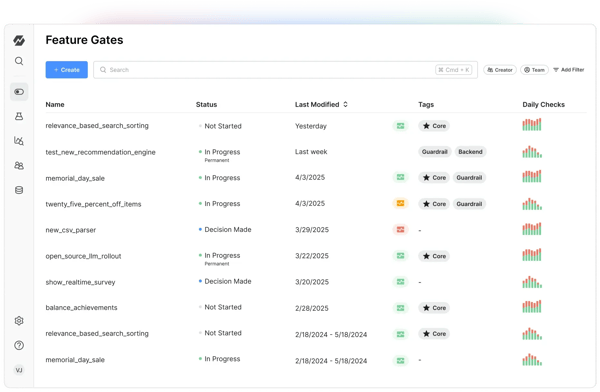Click the '3/22/2025' date cell
This screenshot has height=392, width=600.
tap(311, 256)
